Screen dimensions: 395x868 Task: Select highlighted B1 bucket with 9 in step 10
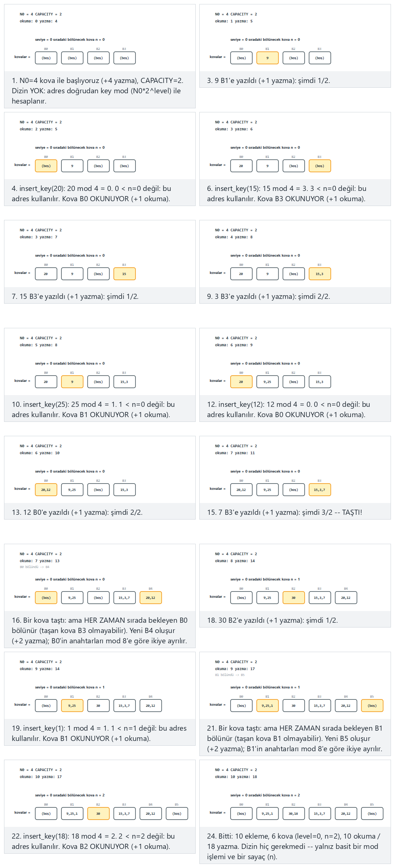[x=72, y=382]
